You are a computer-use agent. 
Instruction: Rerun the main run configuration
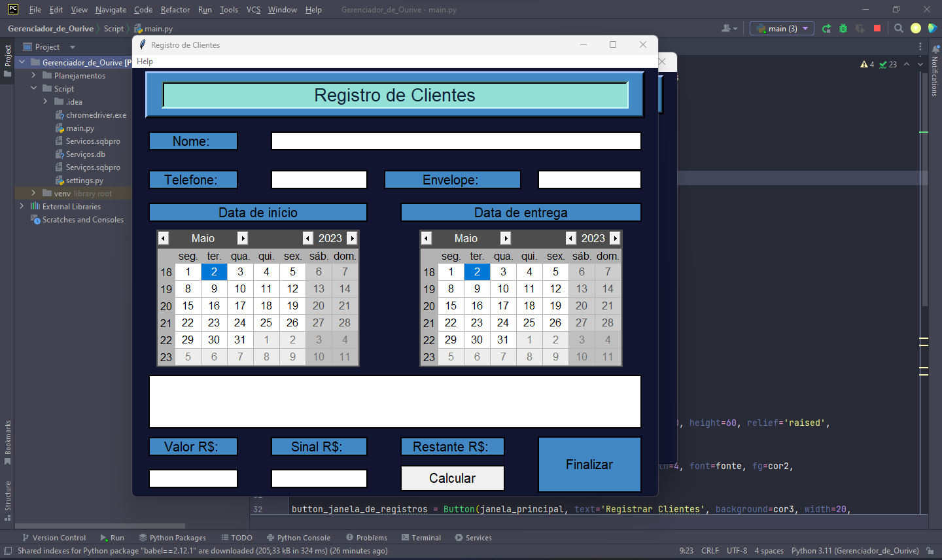coord(826,28)
